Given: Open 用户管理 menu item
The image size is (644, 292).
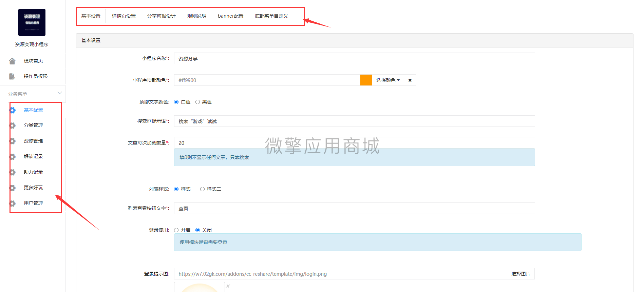Looking at the screenshot, I should (x=33, y=203).
